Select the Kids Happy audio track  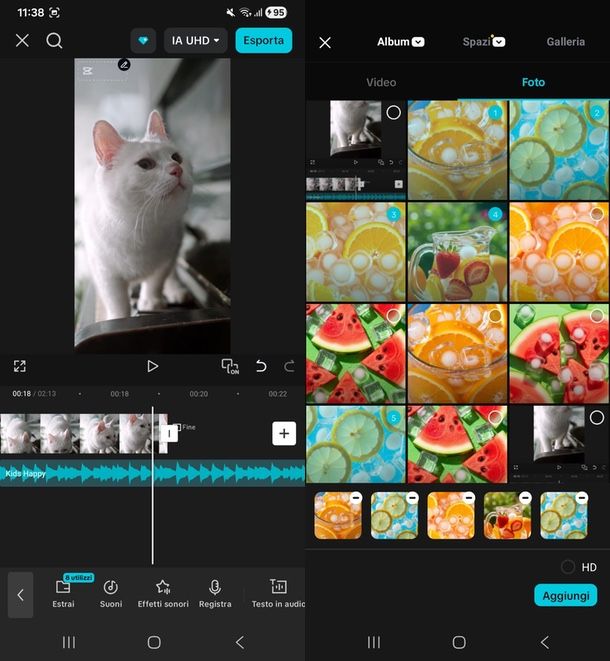coord(152,473)
